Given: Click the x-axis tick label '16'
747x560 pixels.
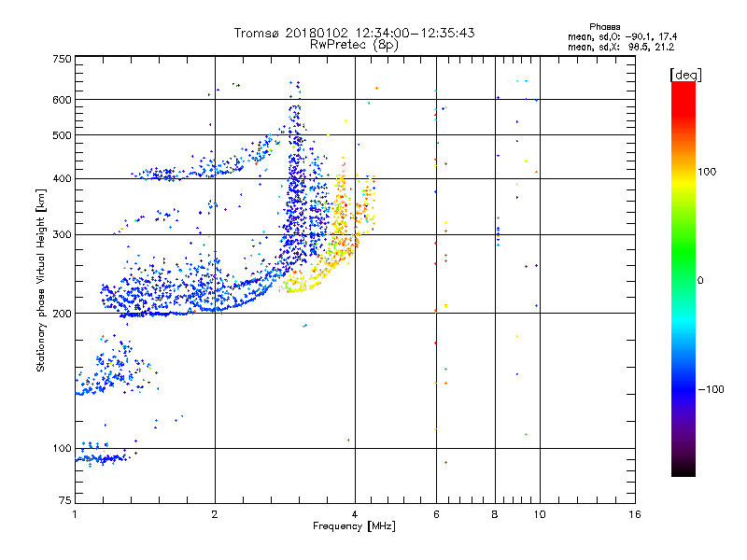Looking at the screenshot, I should [x=635, y=514].
